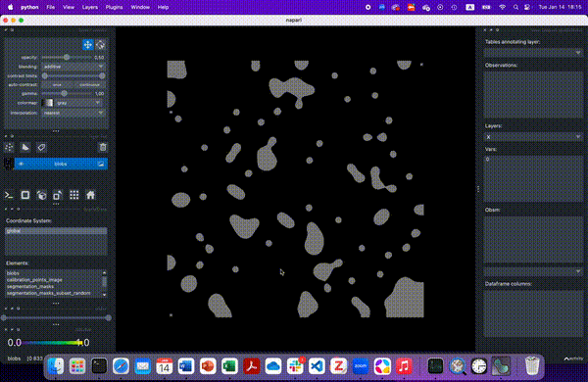
Task: Select calibration_points_image element
Action: [x=34, y=280]
